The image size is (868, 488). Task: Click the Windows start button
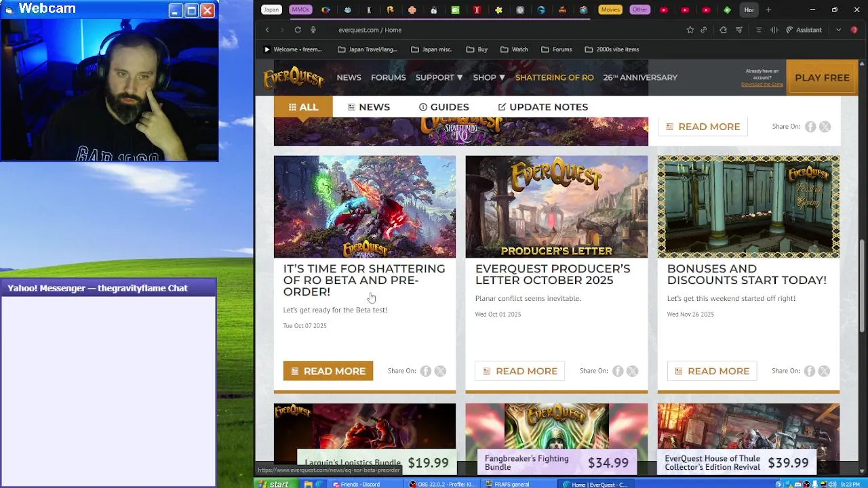(x=273, y=484)
